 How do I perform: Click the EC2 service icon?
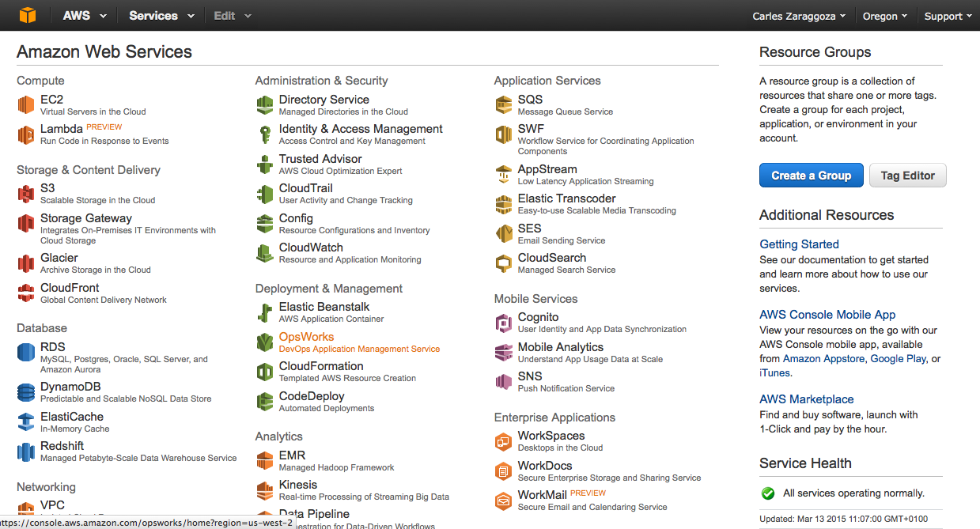pyautogui.click(x=26, y=105)
